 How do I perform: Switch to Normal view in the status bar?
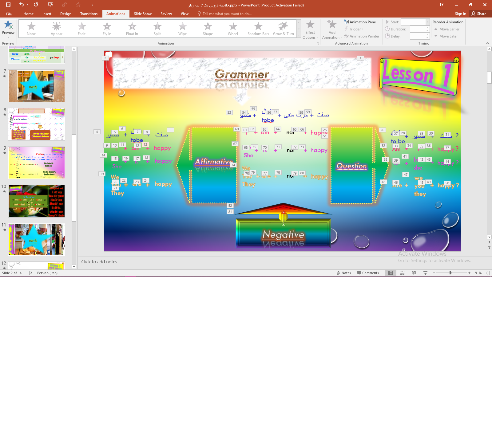(x=391, y=273)
